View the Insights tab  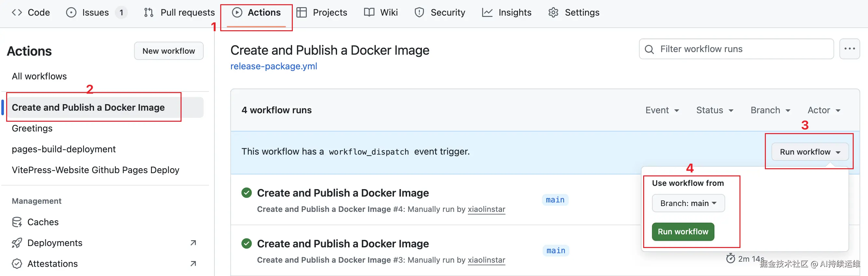(507, 12)
